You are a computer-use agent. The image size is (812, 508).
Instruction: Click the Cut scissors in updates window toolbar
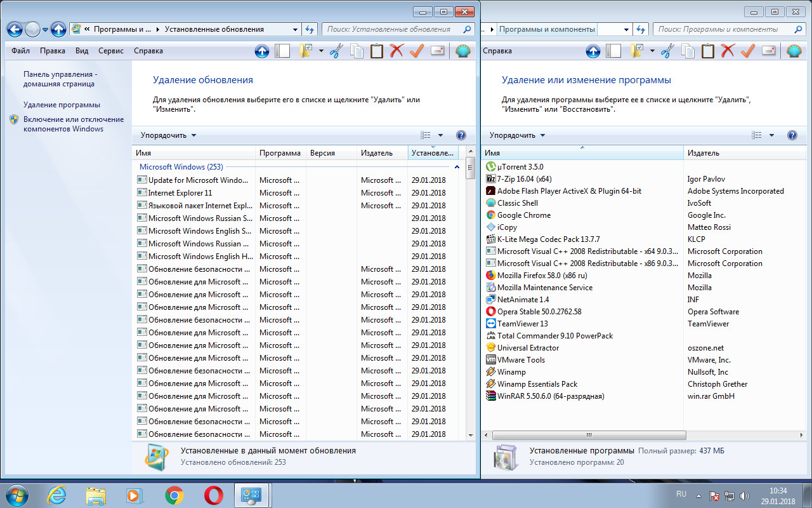[336, 51]
